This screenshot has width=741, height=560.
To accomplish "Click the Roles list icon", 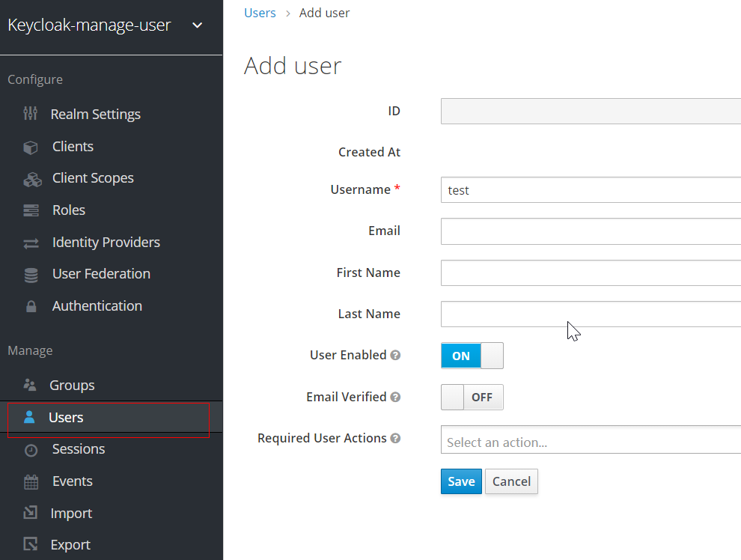I will click(x=31, y=210).
